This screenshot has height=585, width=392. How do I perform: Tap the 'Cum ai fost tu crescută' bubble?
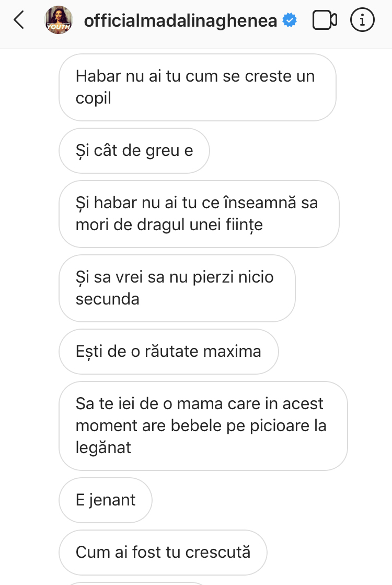[x=163, y=552]
